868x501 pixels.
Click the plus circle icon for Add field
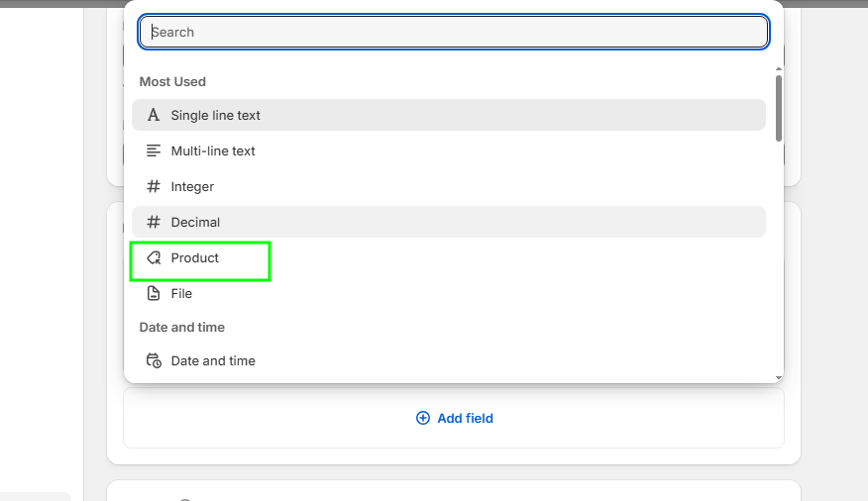[423, 418]
